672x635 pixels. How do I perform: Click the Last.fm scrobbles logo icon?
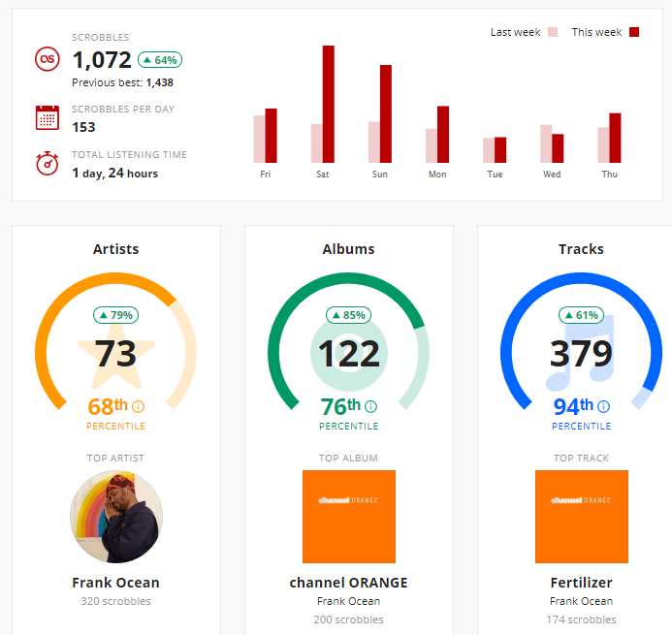point(48,59)
